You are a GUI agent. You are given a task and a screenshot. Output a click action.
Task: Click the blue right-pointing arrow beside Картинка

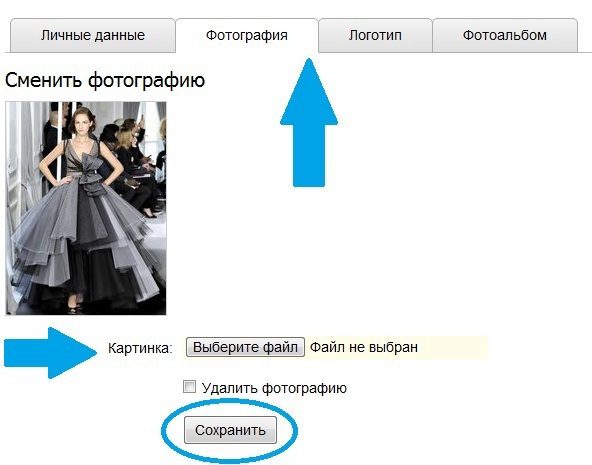click(50, 353)
